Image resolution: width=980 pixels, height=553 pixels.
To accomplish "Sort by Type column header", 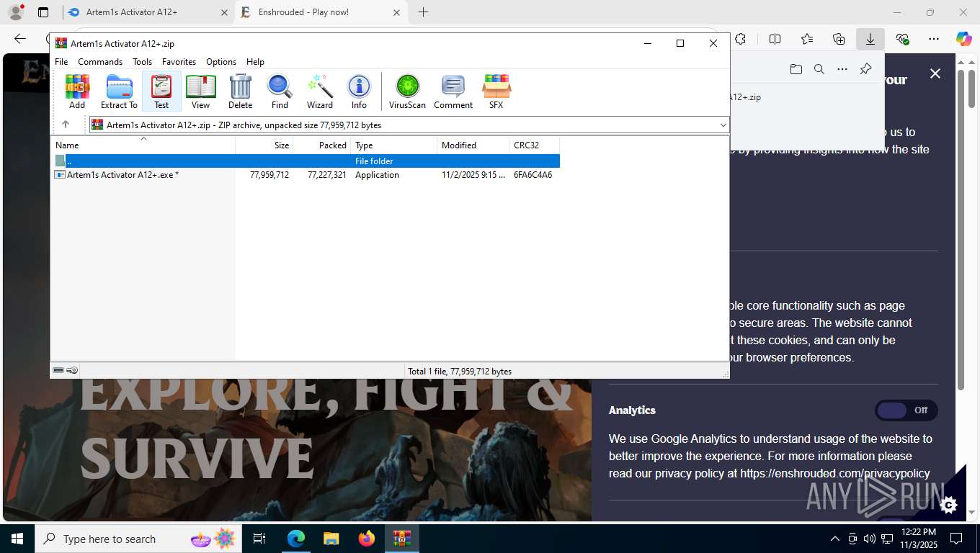I will (x=394, y=145).
